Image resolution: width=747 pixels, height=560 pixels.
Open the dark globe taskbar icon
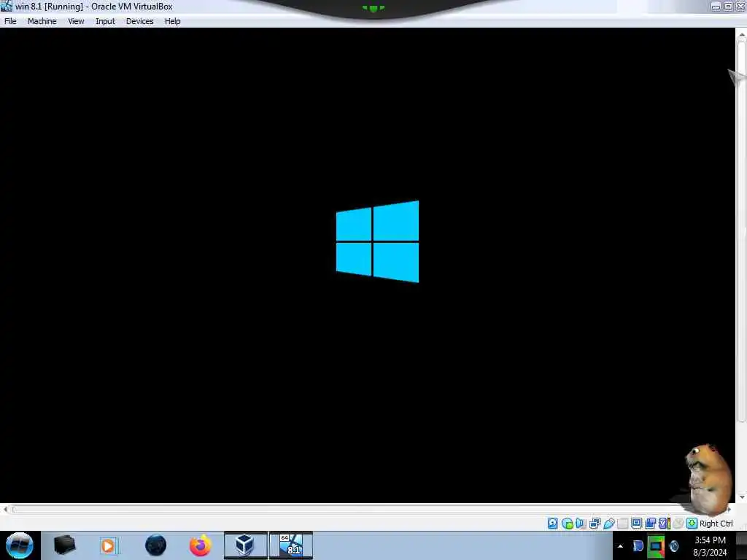(x=156, y=545)
